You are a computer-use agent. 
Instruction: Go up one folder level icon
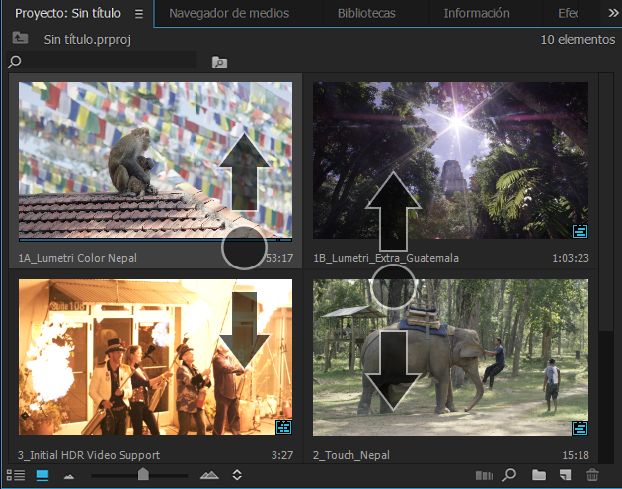(x=20, y=38)
